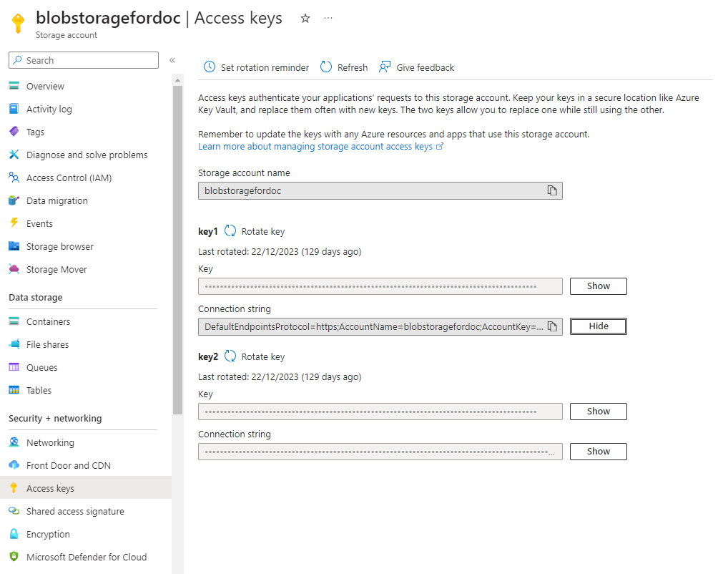
Task: Click the Storage account name field
Action: click(x=380, y=190)
